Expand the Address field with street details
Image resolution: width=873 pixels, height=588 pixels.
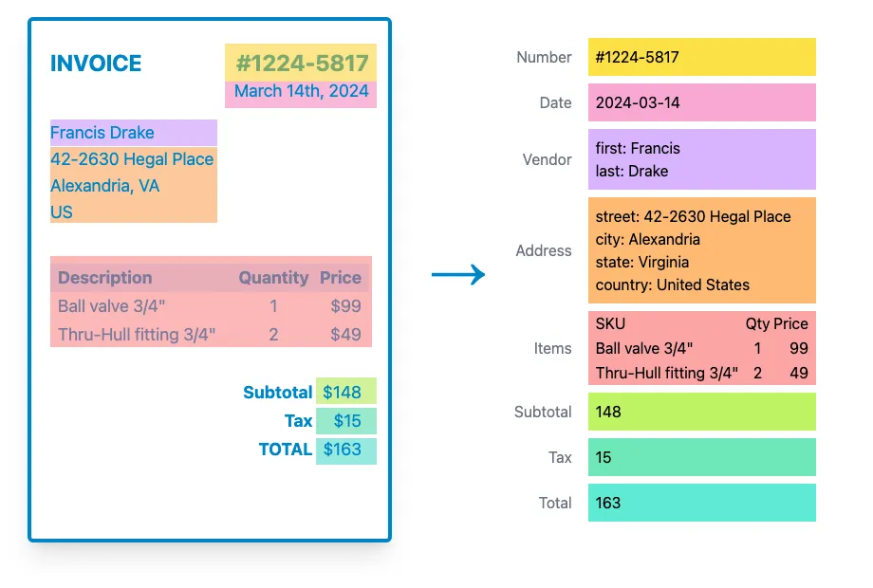701,250
